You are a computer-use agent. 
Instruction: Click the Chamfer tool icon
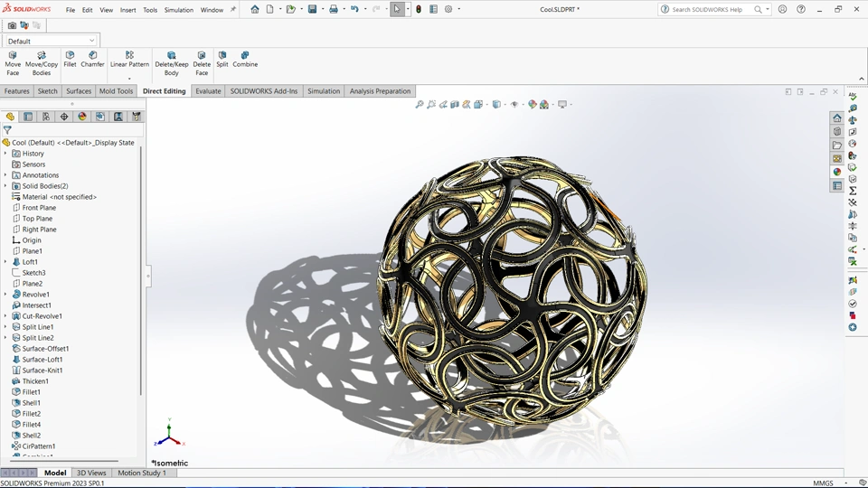(92, 56)
